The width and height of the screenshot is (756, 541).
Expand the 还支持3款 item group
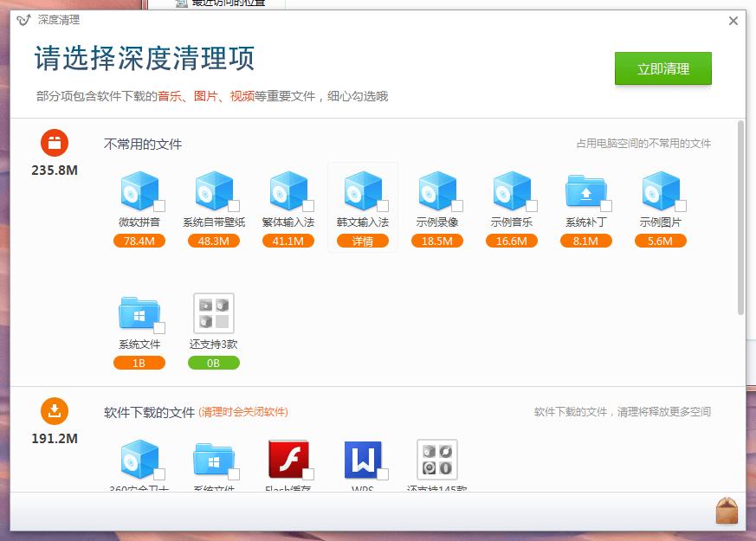coord(214,313)
